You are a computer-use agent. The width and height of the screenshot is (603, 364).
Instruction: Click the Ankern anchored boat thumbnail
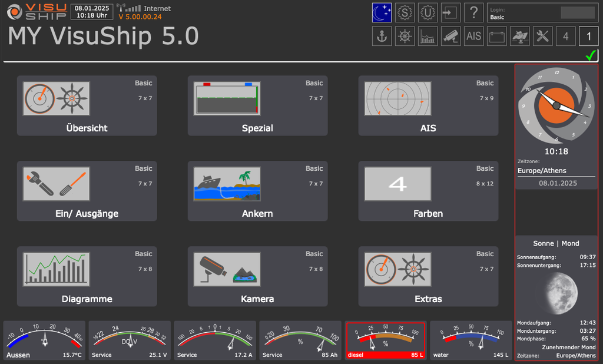pyautogui.click(x=227, y=184)
